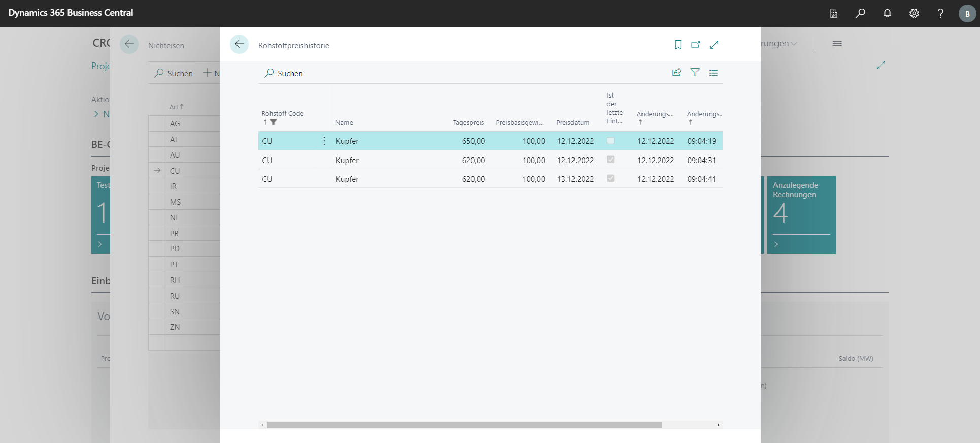Click the share icon above the list

click(x=677, y=73)
